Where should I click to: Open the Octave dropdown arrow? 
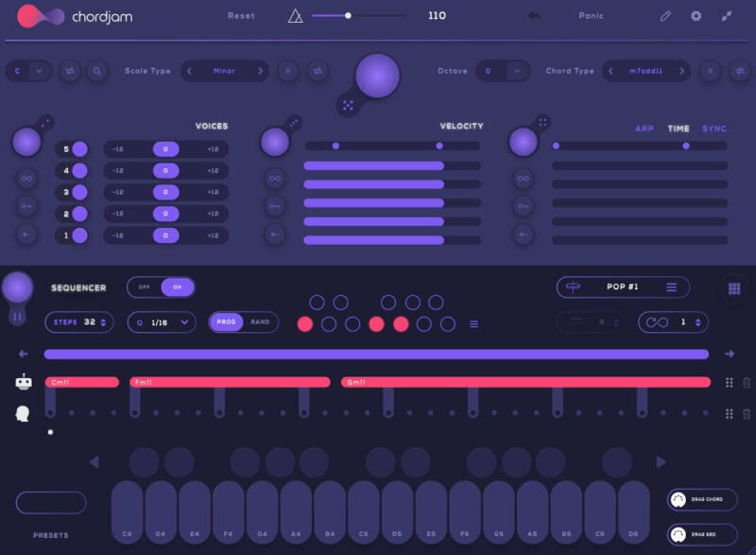[517, 71]
